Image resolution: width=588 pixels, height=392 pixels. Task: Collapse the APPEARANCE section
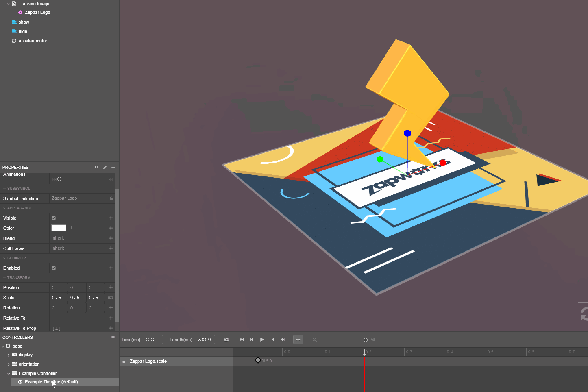[x=4, y=208]
